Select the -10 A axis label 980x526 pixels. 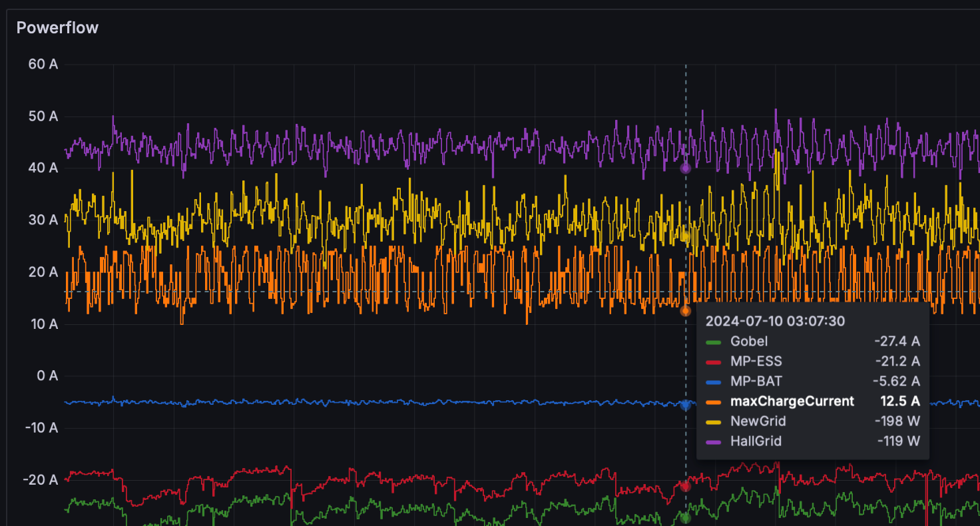click(x=41, y=427)
